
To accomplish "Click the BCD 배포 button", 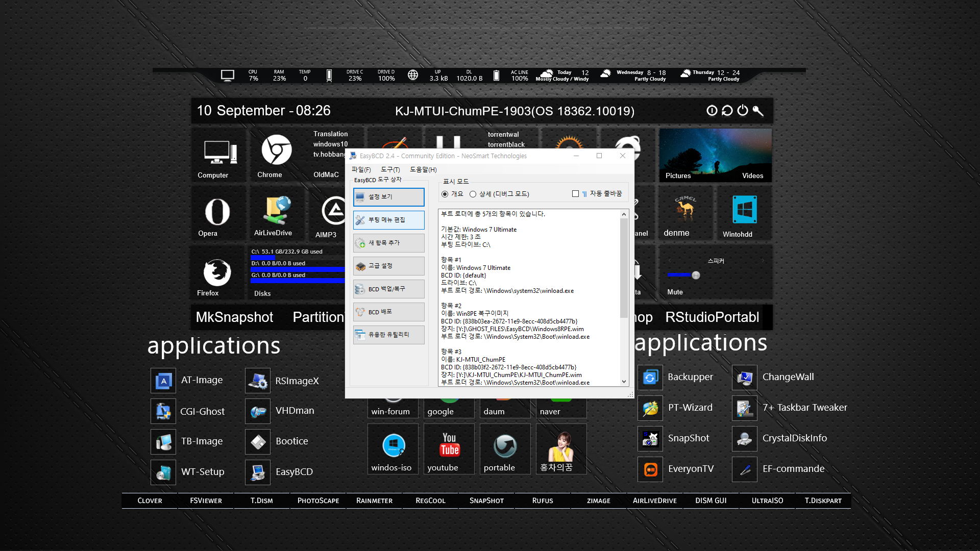I will [388, 312].
